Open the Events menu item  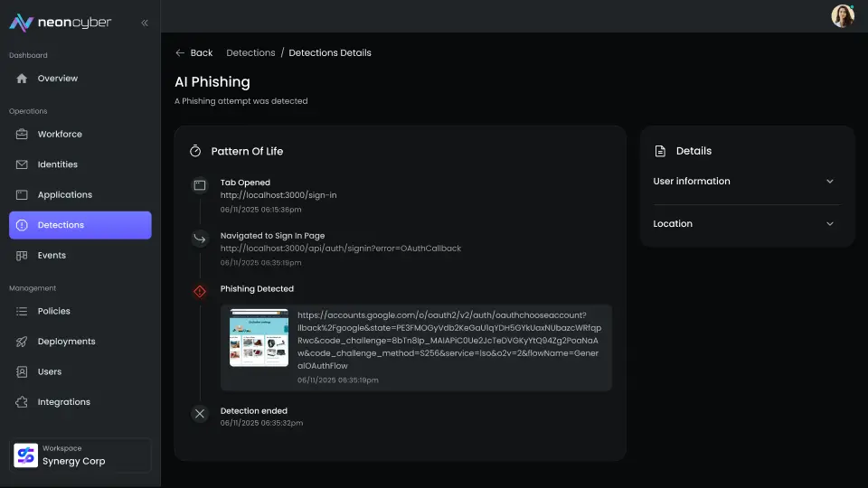(x=80, y=256)
